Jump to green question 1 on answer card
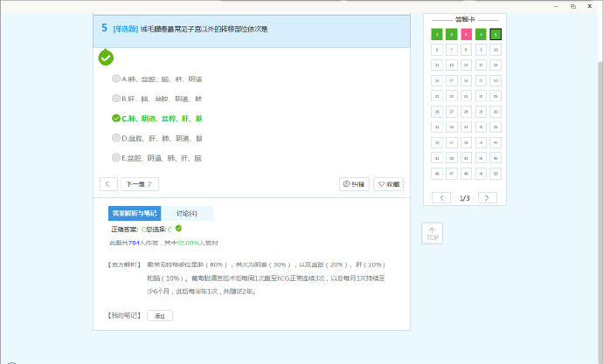Viewport: 603px width, 364px height. 436,34
